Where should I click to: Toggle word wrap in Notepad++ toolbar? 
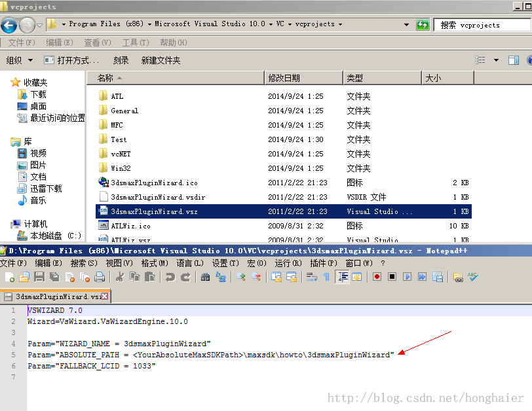[x=311, y=277]
